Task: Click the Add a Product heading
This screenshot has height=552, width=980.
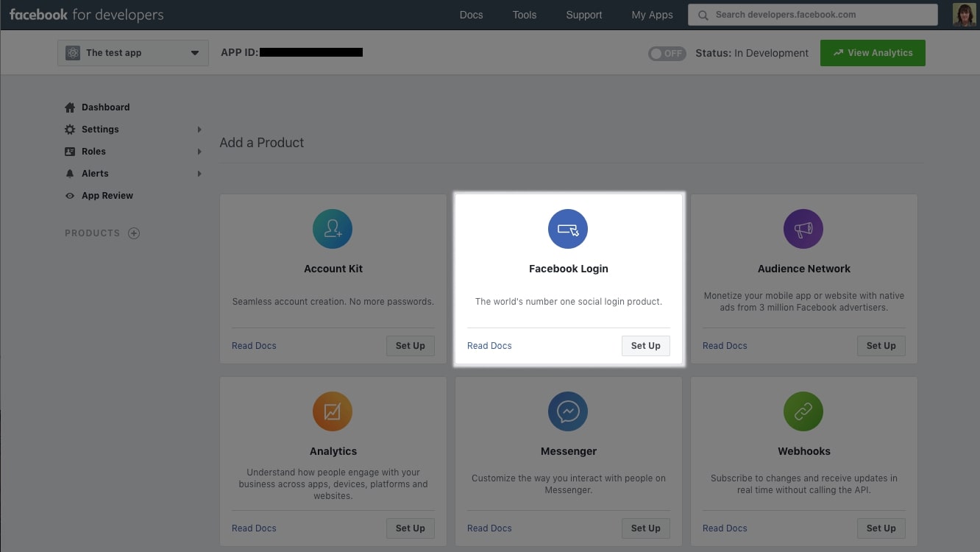Action: 262,143
